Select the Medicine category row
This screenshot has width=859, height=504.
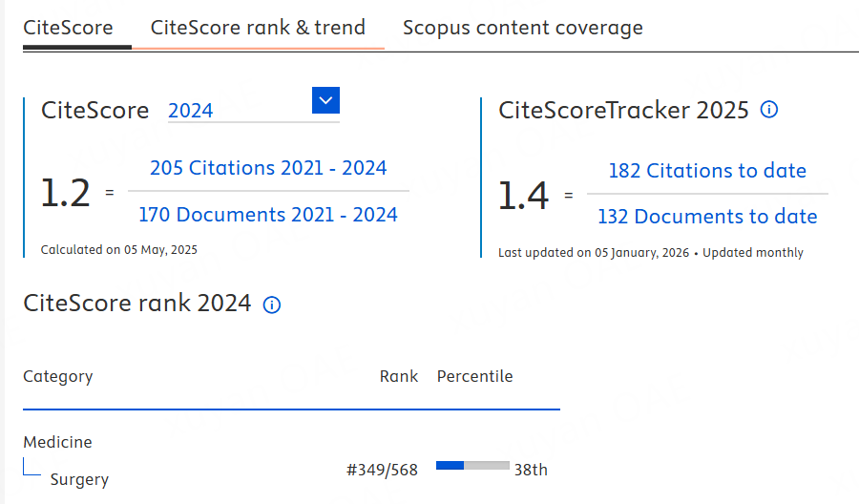[58, 443]
